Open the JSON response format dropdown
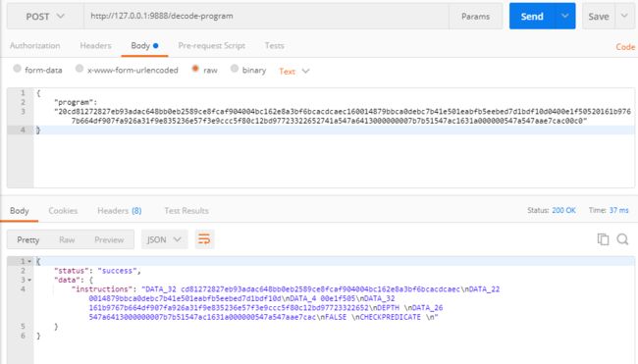Image resolution: width=638 pixels, height=364 pixels. [x=164, y=239]
